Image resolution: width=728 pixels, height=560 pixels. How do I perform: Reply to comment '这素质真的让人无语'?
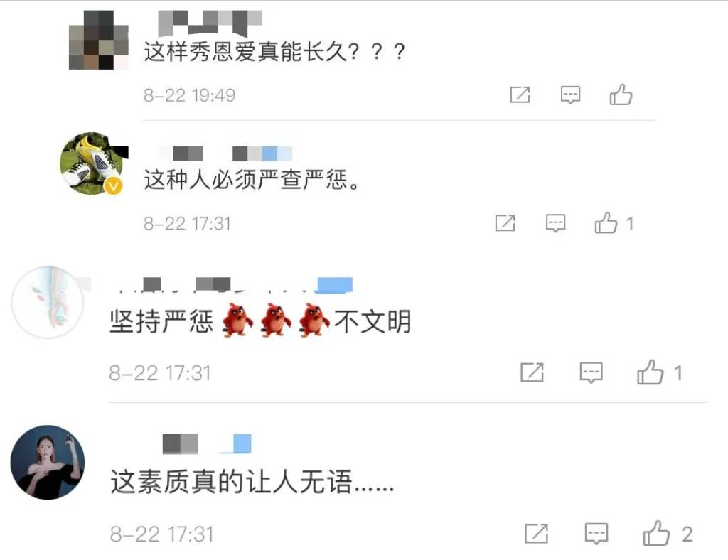pyautogui.click(x=596, y=534)
